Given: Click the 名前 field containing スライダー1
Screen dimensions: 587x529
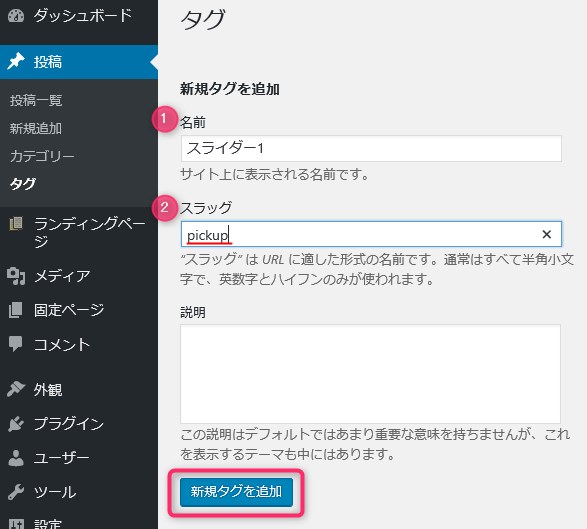Looking at the screenshot, I should (x=371, y=149).
